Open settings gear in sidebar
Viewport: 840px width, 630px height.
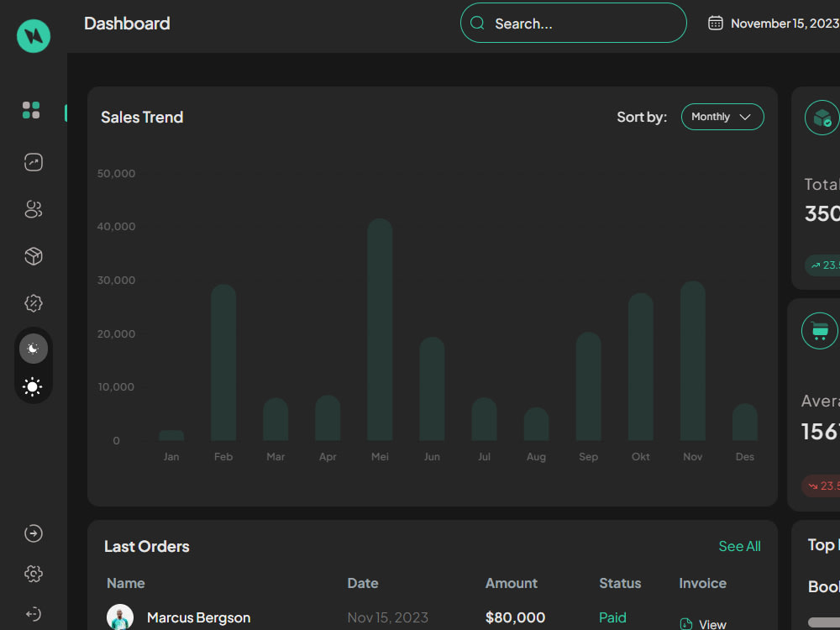[x=34, y=574]
